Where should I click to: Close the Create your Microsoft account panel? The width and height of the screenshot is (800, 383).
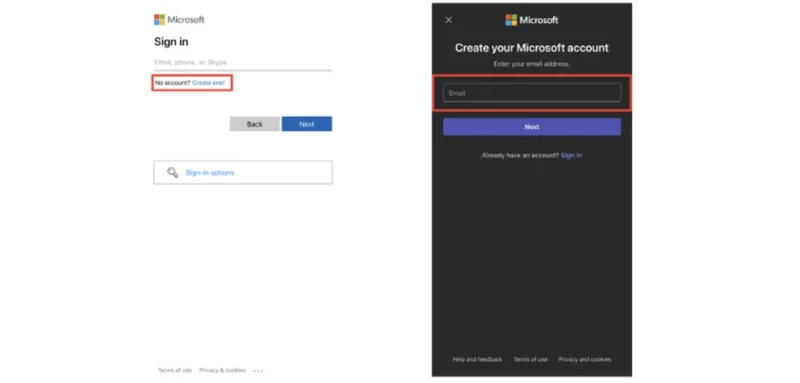pyautogui.click(x=448, y=20)
